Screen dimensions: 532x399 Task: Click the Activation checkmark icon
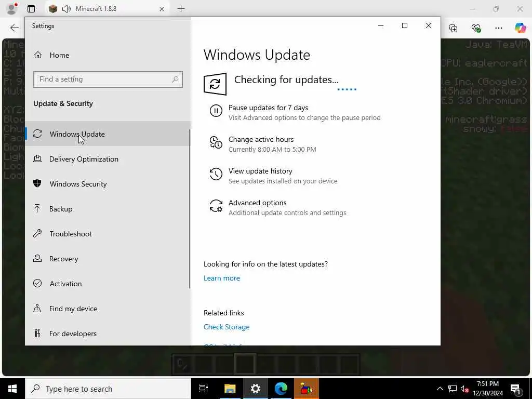coord(37,283)
